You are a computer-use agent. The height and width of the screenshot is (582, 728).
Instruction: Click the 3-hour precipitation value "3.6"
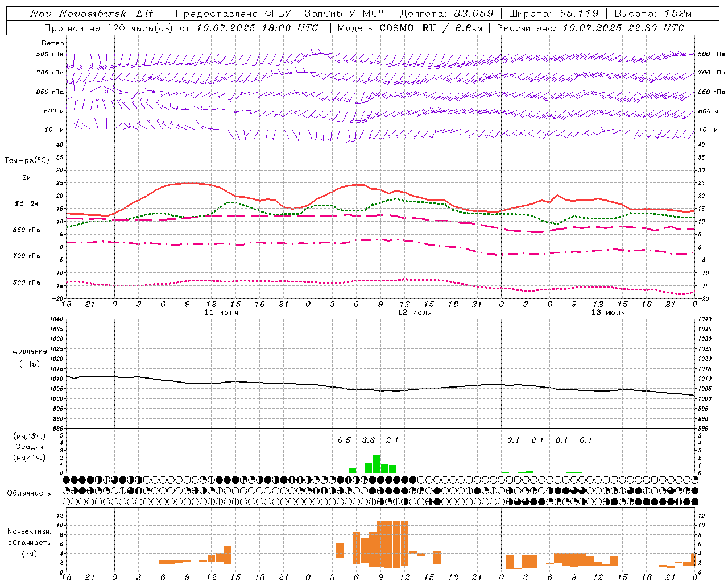(369, 440)
